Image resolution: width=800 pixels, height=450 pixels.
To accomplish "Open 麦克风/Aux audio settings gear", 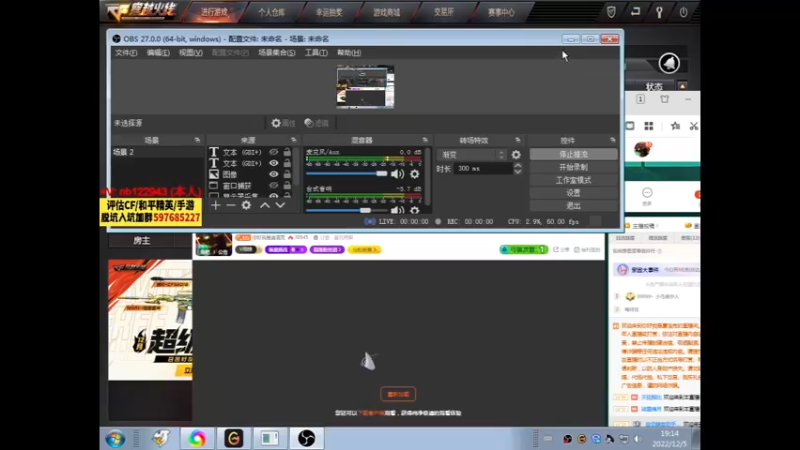I will coord(414,174).
